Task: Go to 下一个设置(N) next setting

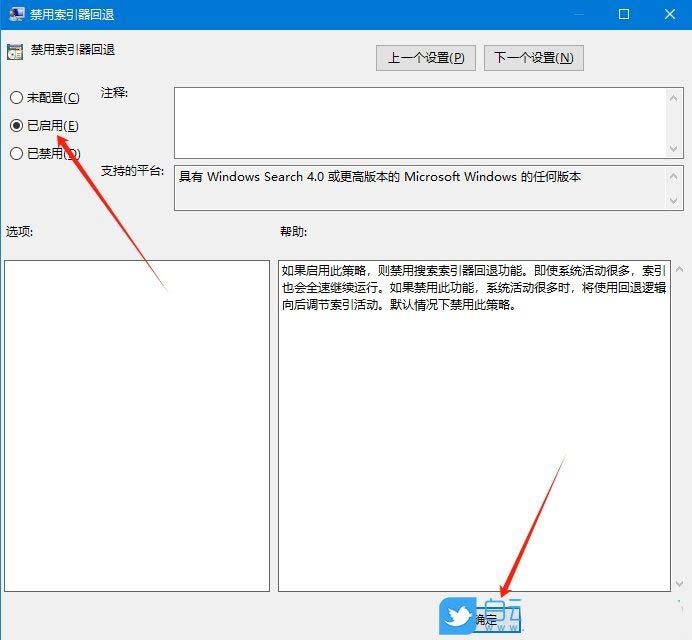Action: pos(534,58)
